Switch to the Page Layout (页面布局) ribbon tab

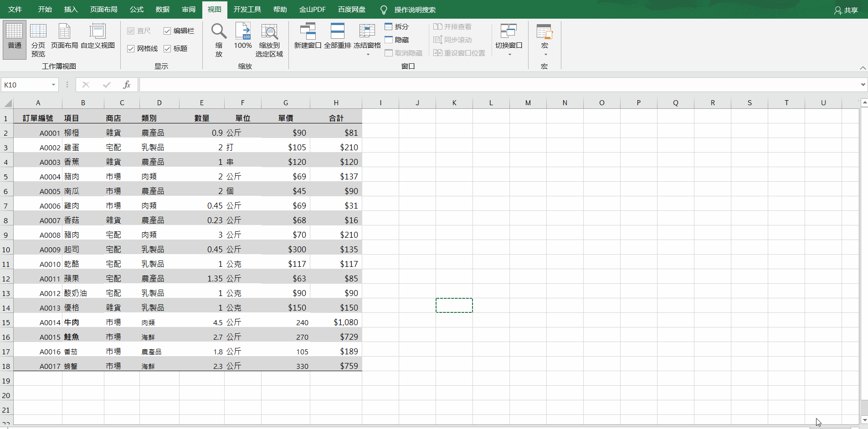coord(103,10)
